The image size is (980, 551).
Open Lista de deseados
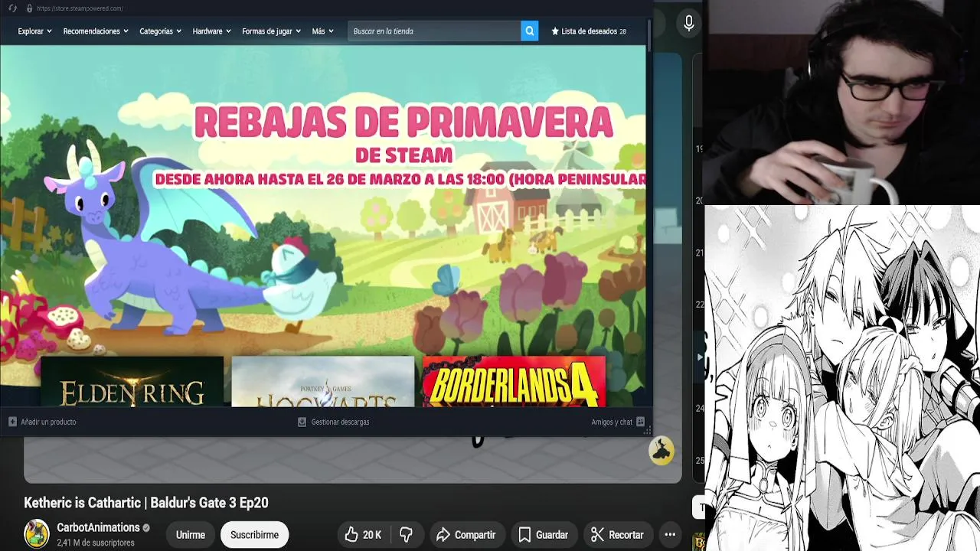point(589,31)
